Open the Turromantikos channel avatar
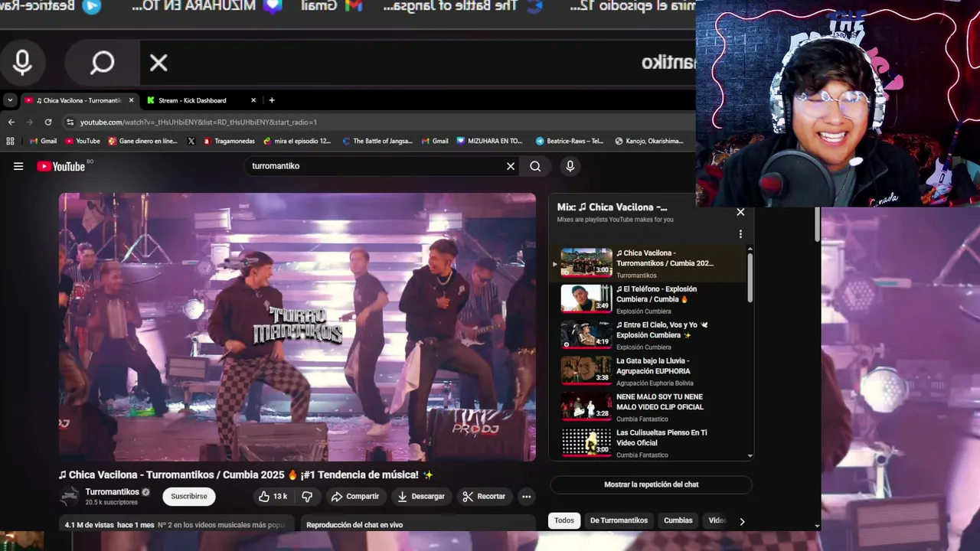The image size is (980, 551). point(70,496)
